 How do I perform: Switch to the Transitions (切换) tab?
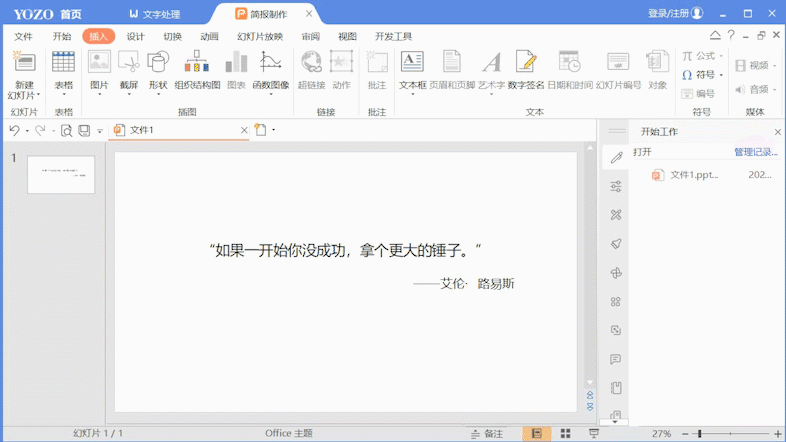[x=172, y=37]
